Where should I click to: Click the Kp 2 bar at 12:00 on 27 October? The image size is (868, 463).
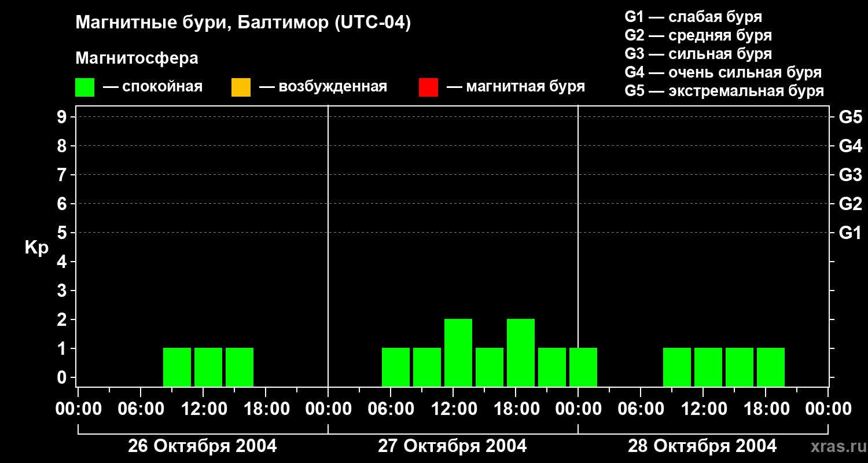pyautogui.click(x=458, y=352)
